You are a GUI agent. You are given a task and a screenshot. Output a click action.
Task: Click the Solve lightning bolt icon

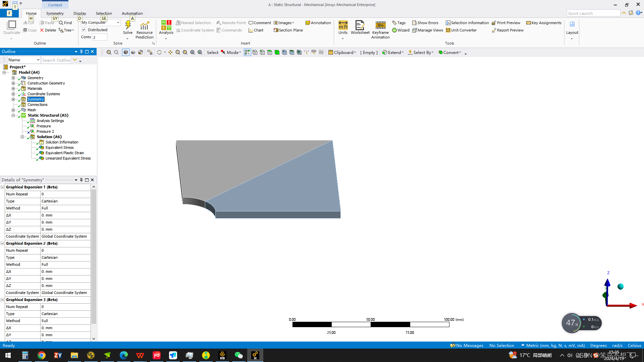[128, 25]
